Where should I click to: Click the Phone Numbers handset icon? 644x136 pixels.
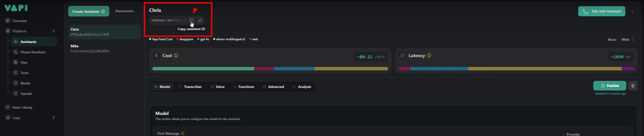[x=15, y=52]
